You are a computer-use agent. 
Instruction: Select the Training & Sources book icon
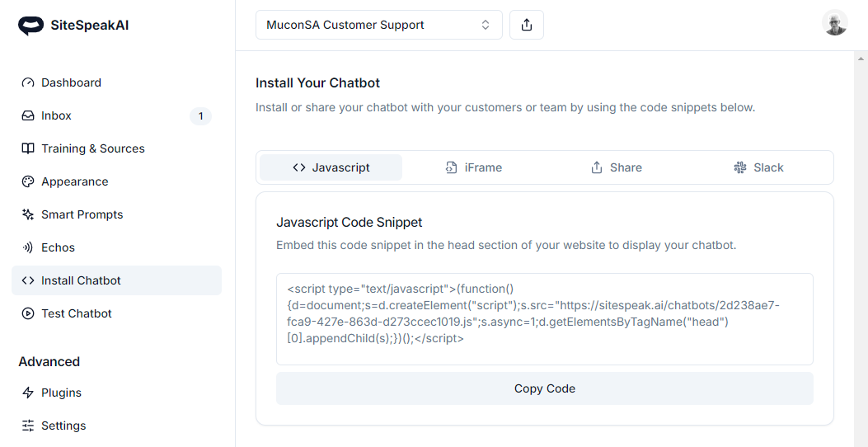[x=28, y=148]
